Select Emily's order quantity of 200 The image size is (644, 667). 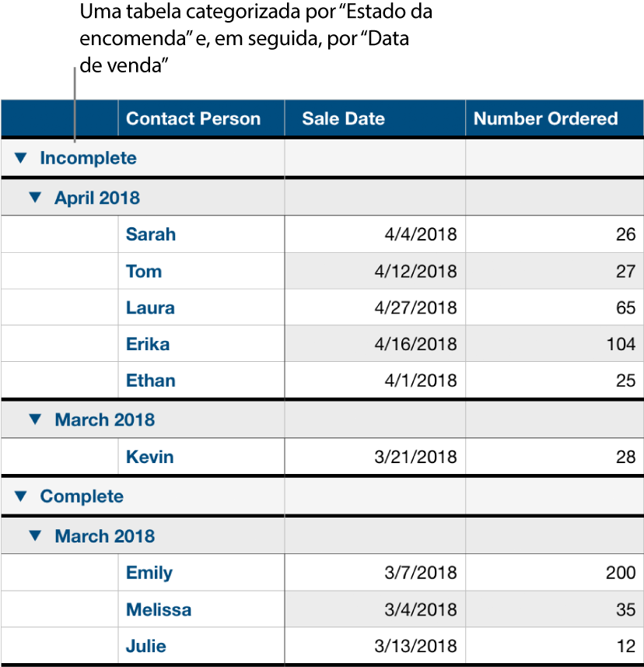point(554,572)
